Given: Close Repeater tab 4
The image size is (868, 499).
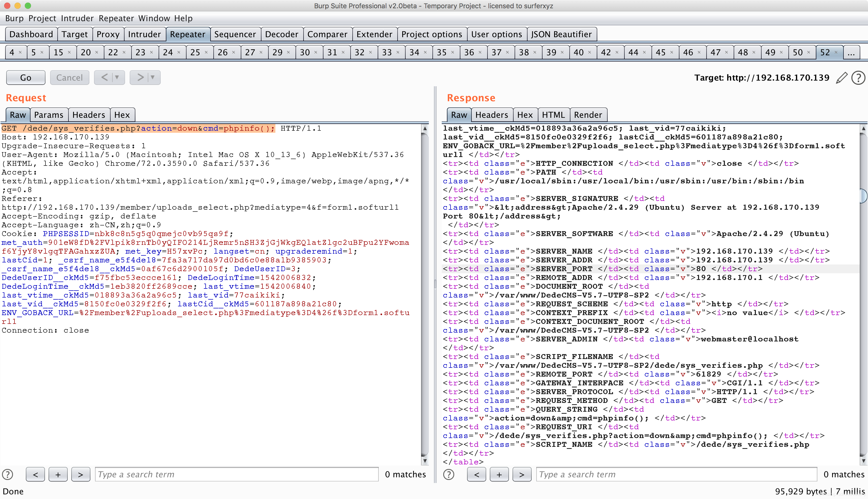Looking at the screenshot, I should 20,52.
